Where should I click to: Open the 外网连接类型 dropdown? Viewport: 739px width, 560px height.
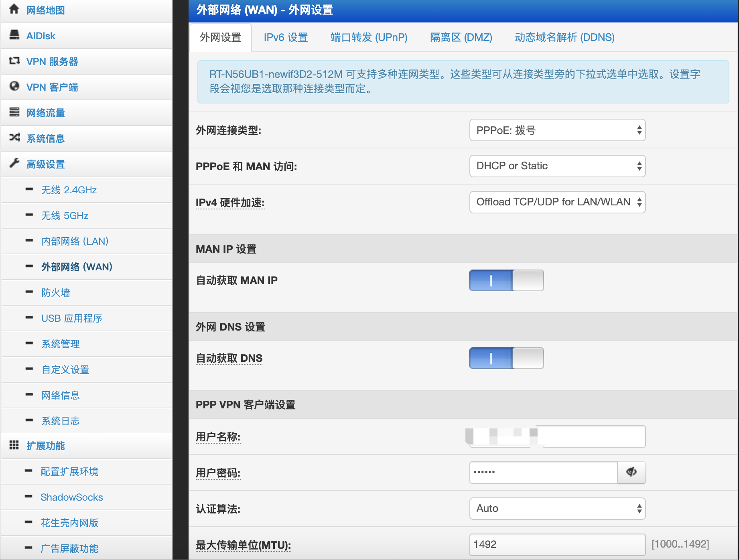pyautogui.click(x=557, y=130)
